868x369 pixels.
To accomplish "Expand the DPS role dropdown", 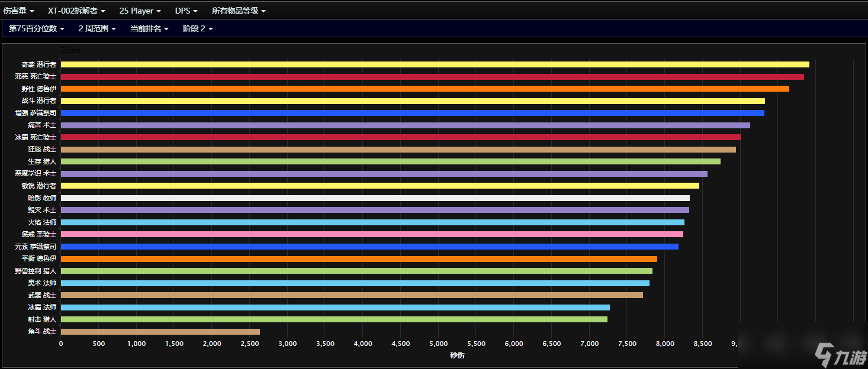I will (186, 11).
